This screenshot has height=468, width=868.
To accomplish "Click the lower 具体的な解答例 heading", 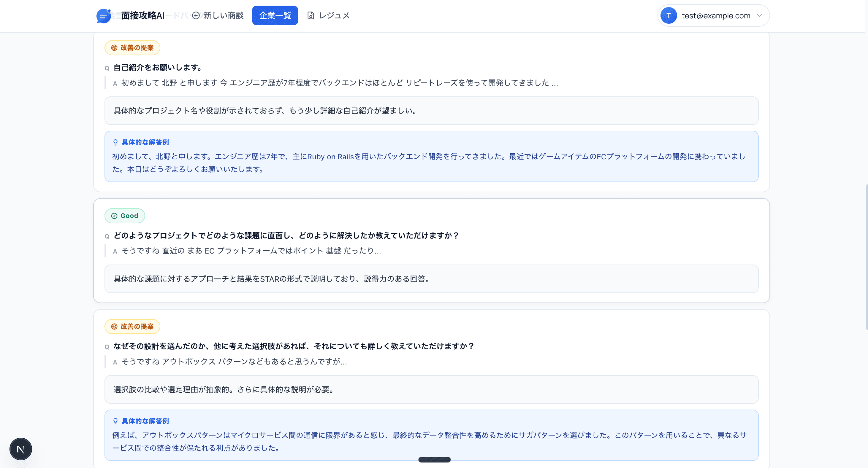I will point(145,421).
